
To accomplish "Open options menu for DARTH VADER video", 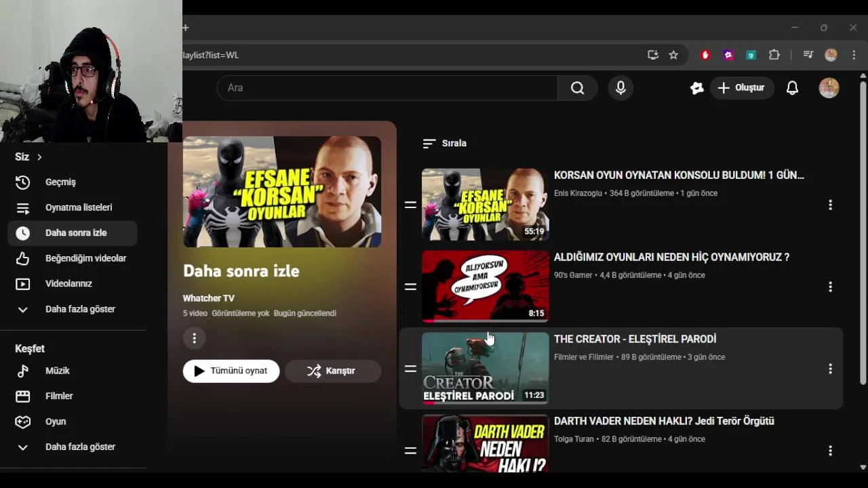I will [830, 451].
